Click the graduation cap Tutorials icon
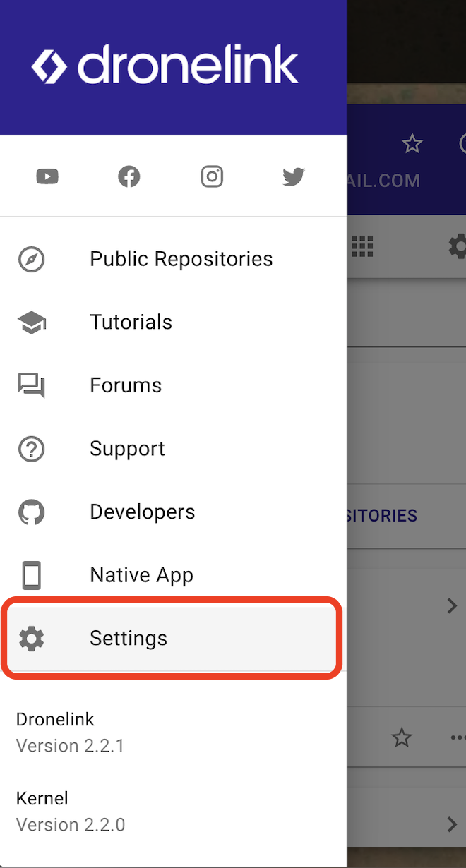The width and height of the screenshot is (466, 868). click(x=32, y=323)
